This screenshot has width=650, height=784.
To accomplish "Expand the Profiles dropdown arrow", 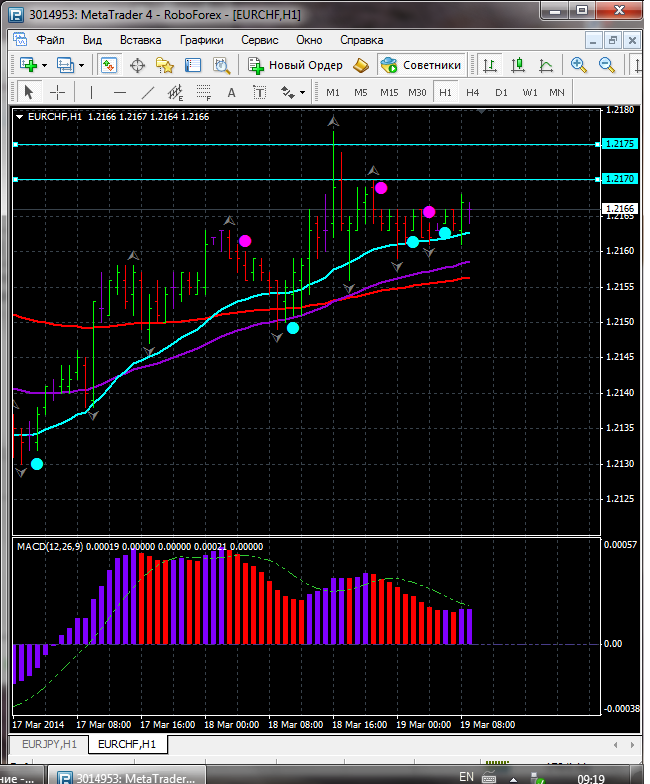I will (x=82, y=66).
